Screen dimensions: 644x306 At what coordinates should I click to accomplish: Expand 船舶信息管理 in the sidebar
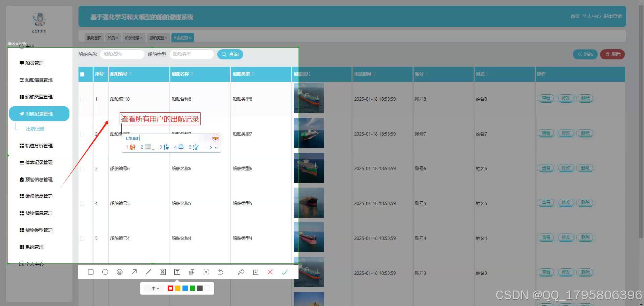point(39,80)
